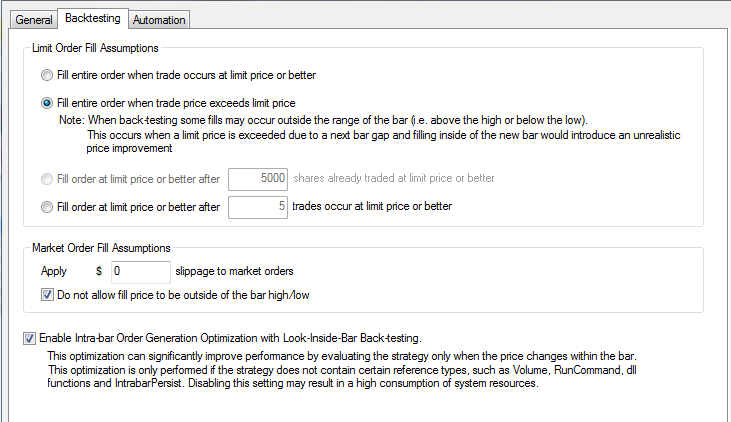Choose 'trade price exceeds limit price' radio option
This screenshot has height=422, width=731.
[47, 103]
